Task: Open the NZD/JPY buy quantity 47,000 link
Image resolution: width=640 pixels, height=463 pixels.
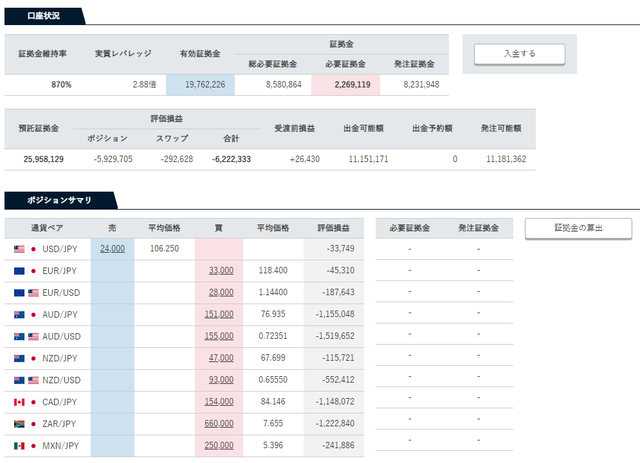Action: (221, 358)
